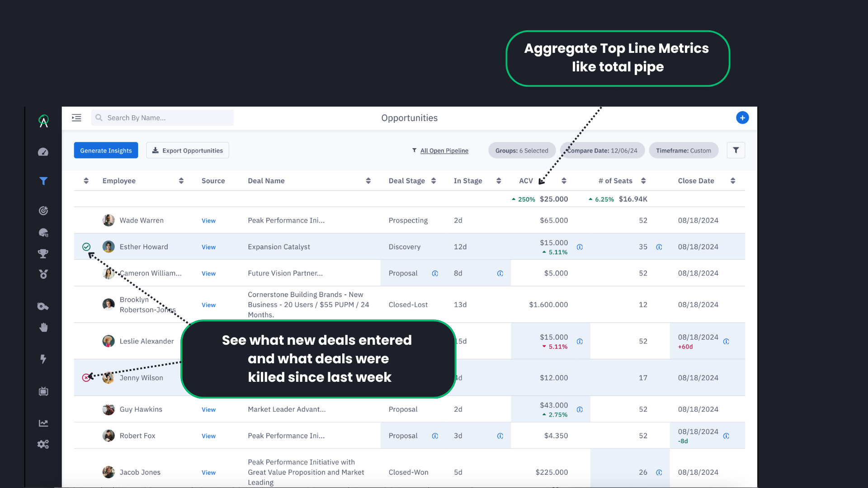Click the filter icon button near Timeframe
Screen dimensions: 868x488
736,150
